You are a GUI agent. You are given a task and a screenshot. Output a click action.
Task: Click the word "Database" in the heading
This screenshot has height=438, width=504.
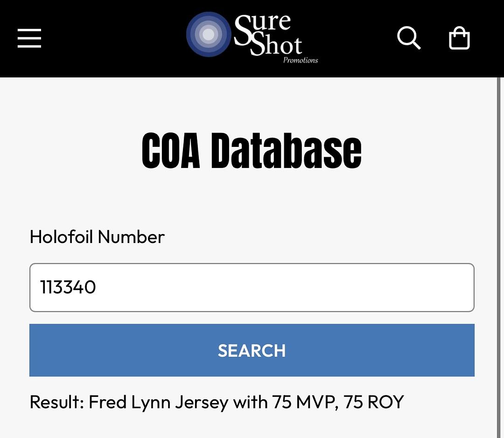click(x=286, y=151)
